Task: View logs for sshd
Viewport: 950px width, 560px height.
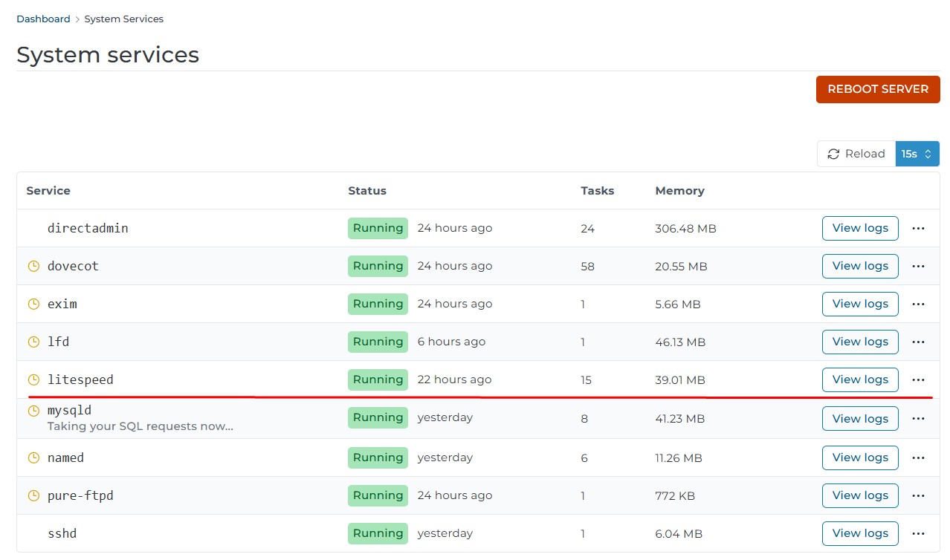Action: pos(860,533)
